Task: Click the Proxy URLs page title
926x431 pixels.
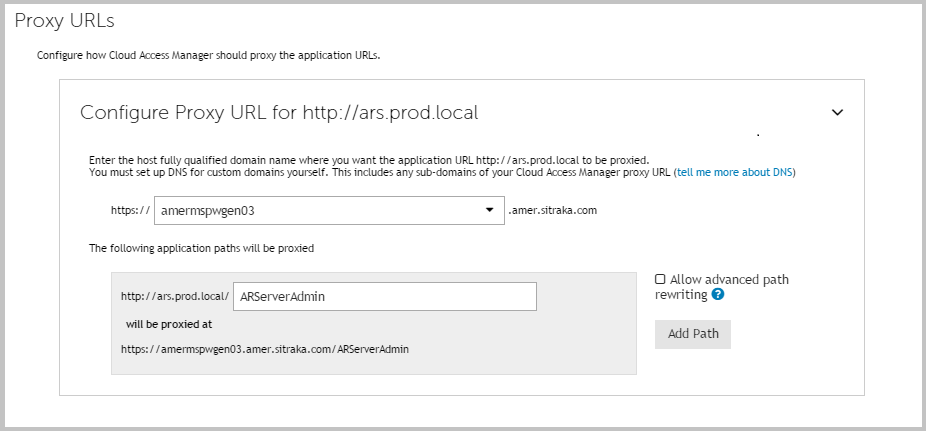Action: pyautogui.click(x=65, y=20)
